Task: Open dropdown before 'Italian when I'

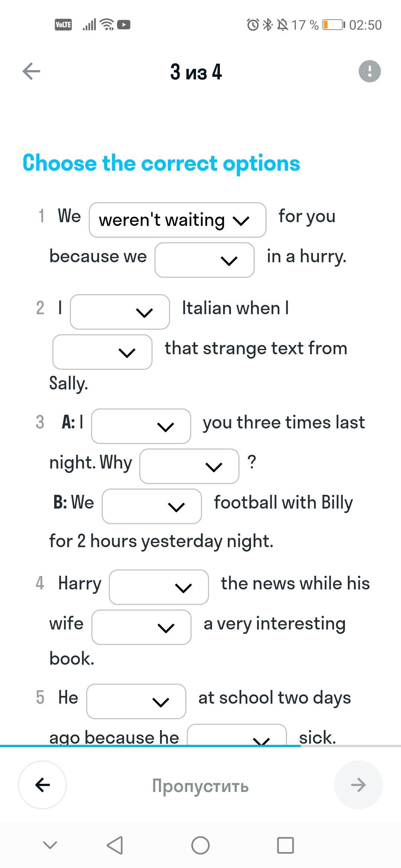Action: (120, 312)
